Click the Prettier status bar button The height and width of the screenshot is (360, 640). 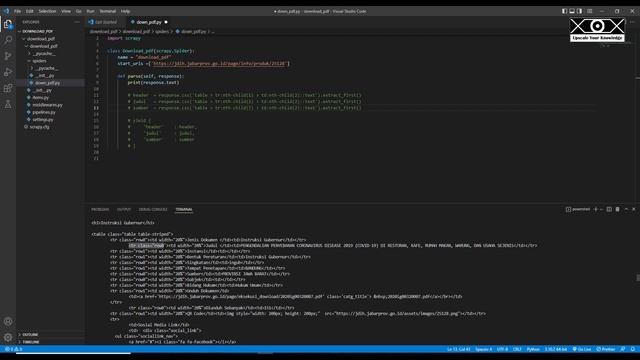click(x=606, y=349)
